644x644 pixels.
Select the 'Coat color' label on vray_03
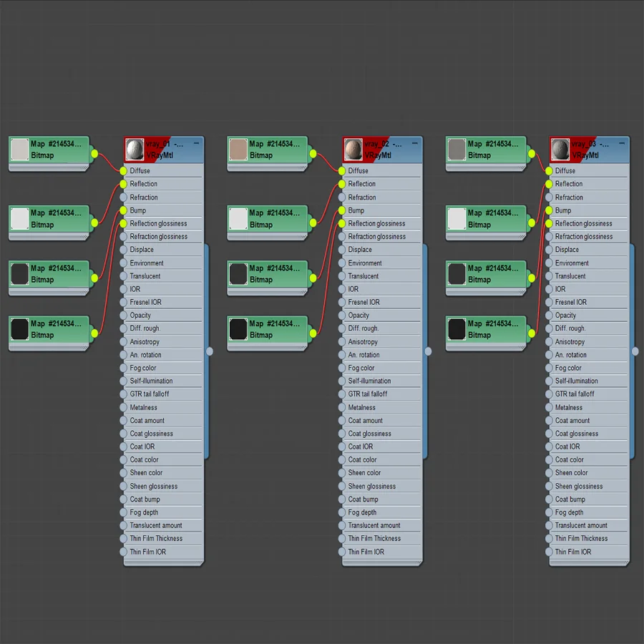tap(570, 459)
